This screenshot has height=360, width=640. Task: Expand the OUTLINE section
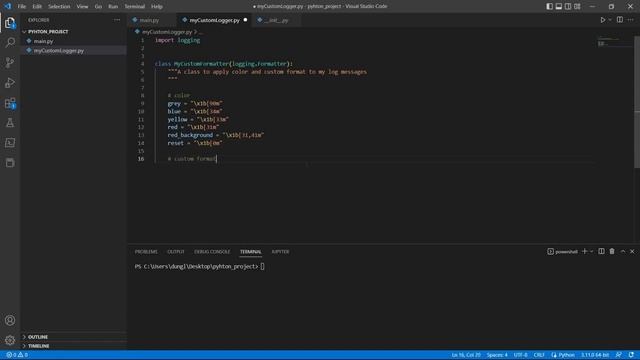tap(73, 337)
